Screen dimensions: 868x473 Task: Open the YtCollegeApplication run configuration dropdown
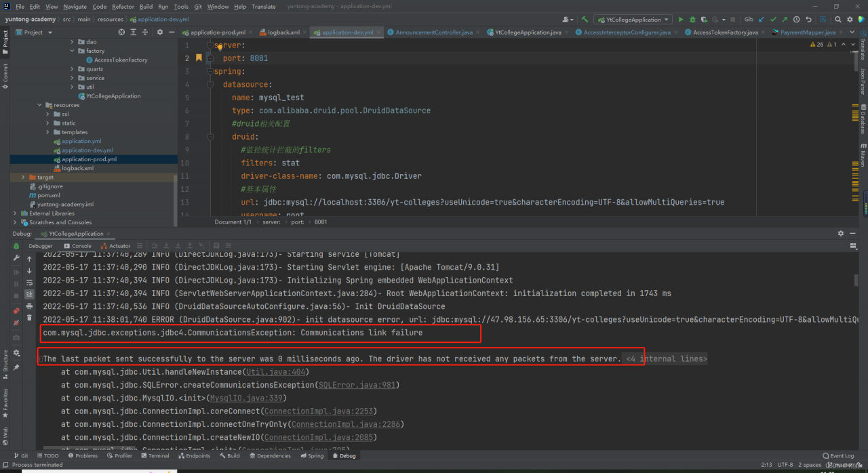tap(632, 20)
